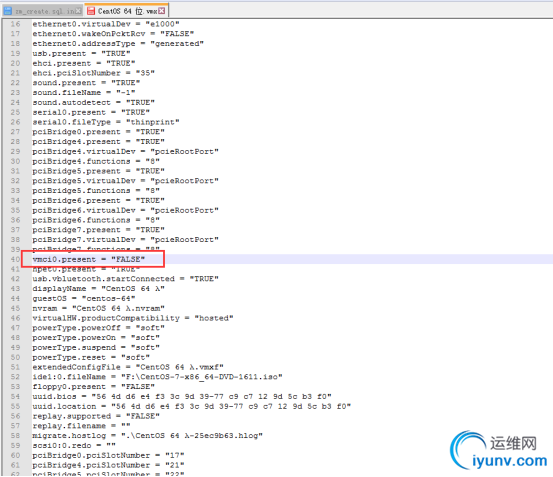Click line guestOS = "centos-64"

point(84,299)
